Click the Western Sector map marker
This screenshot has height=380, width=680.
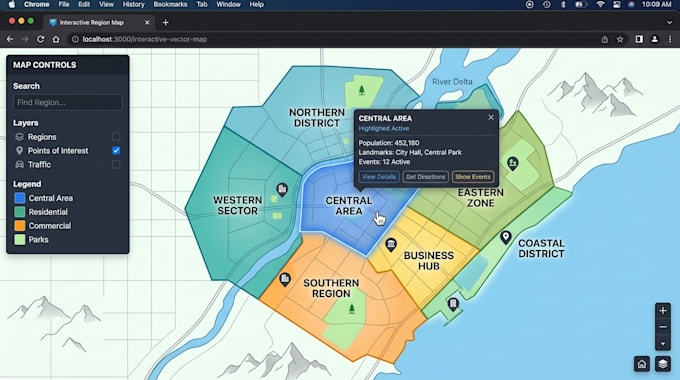tap(282, 189)
